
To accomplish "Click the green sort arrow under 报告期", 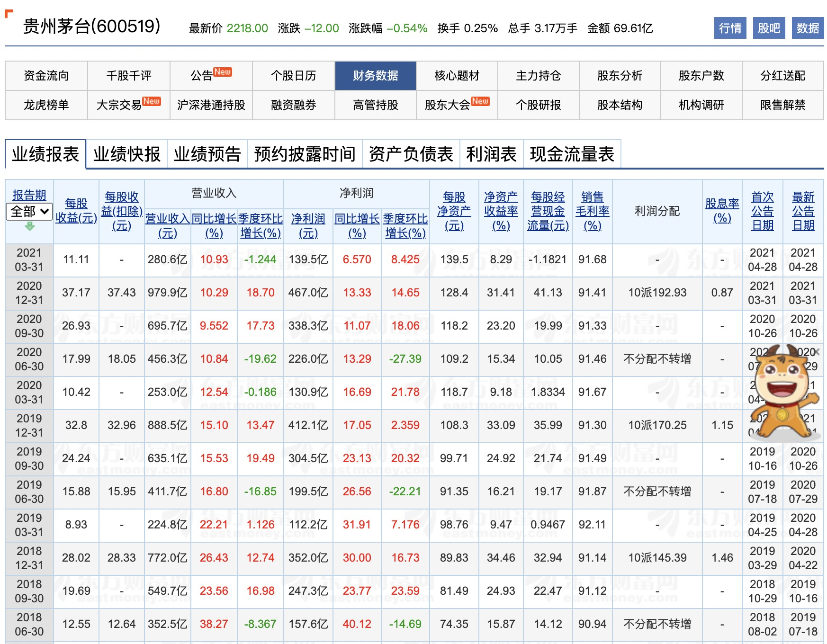I will click(x=30, y=226).
